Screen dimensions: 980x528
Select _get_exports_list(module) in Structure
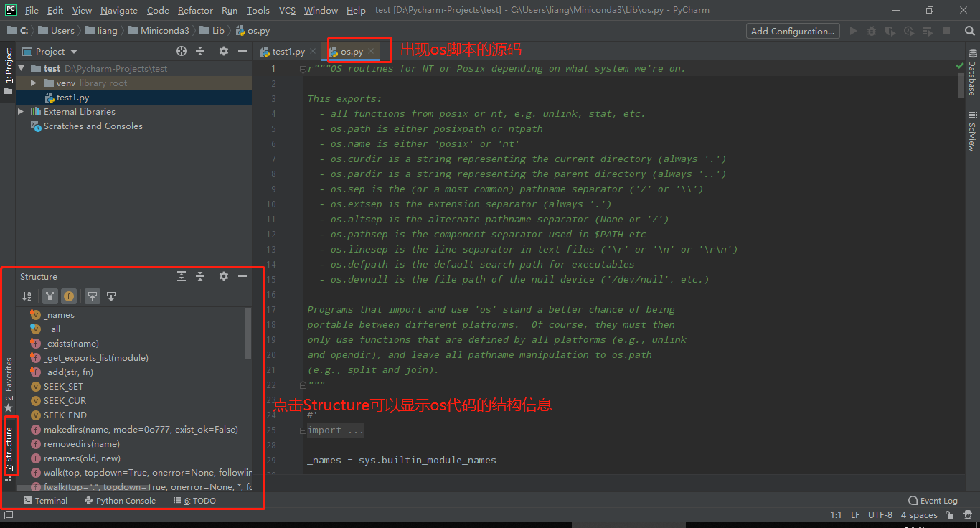(90, 357)
